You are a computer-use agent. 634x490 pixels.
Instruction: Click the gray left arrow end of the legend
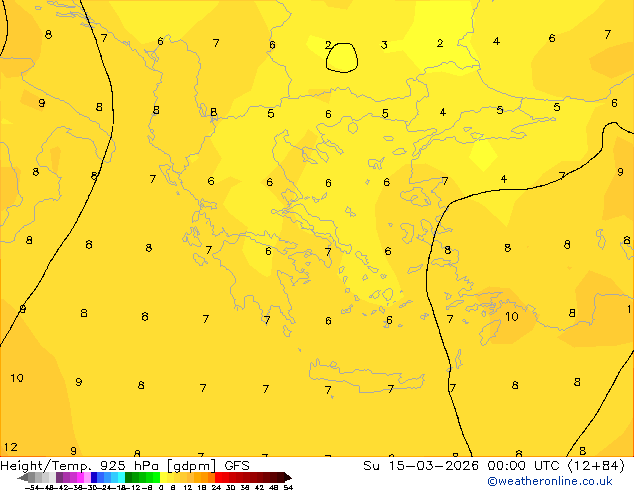(23, 478)
